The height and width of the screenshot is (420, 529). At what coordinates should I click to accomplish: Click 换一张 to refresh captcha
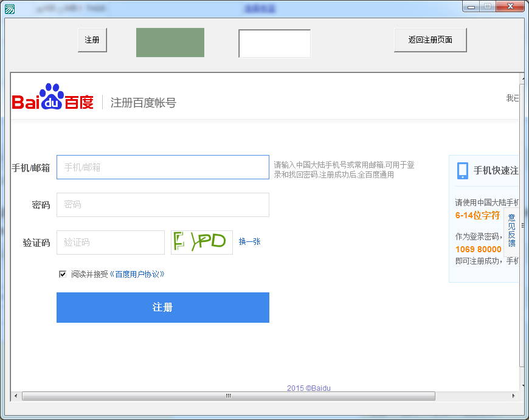coord(250,241)
